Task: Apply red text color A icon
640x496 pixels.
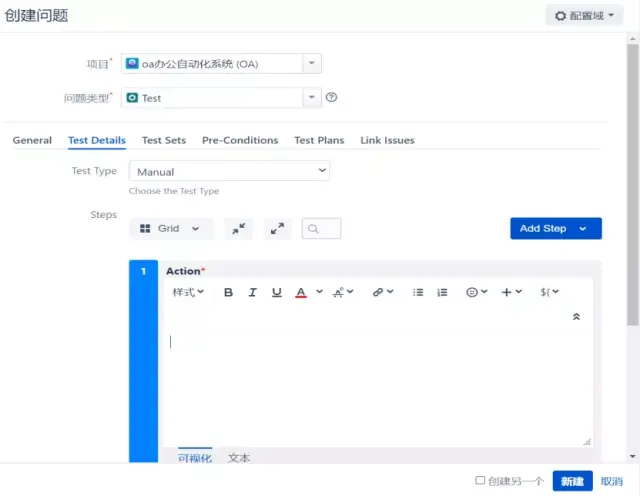Action: [x=301, y=292]
